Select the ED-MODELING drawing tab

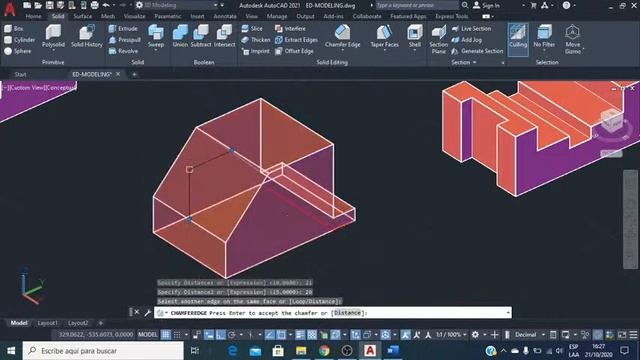tap(91, 74)
